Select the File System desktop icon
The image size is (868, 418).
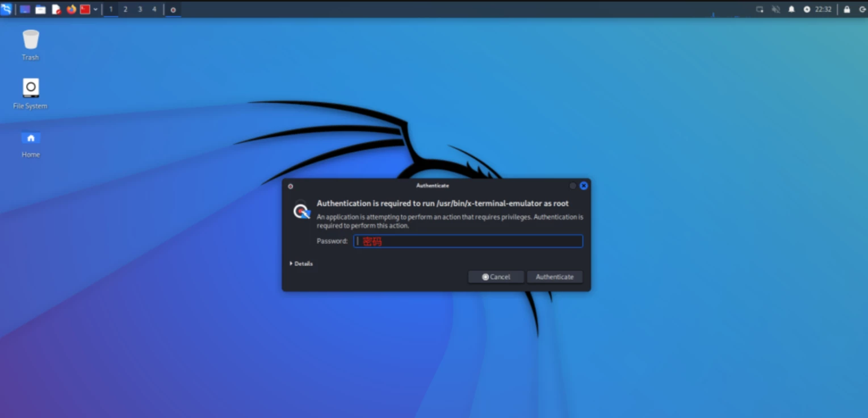tap(31, 94)
